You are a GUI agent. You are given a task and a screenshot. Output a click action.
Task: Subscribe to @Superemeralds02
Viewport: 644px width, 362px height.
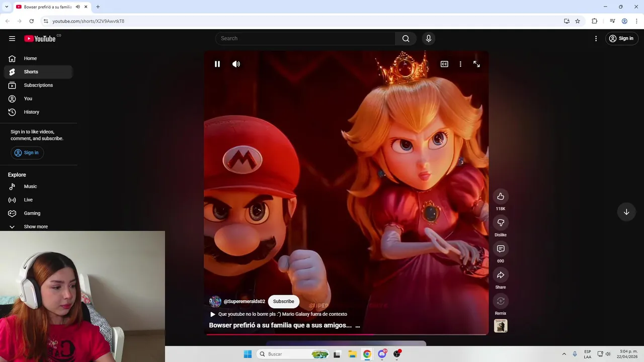tap(284, 301)
